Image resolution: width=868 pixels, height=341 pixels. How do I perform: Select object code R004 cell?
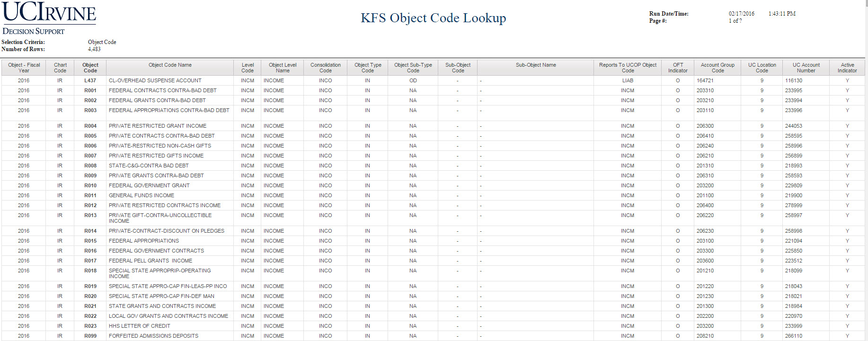90,126
